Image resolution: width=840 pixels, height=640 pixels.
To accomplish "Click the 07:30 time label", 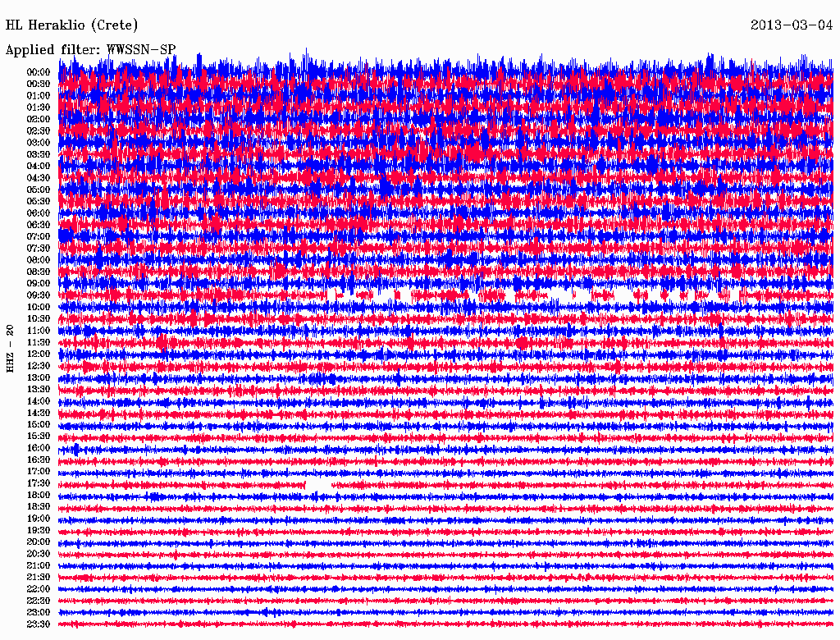I will (39, 248).
